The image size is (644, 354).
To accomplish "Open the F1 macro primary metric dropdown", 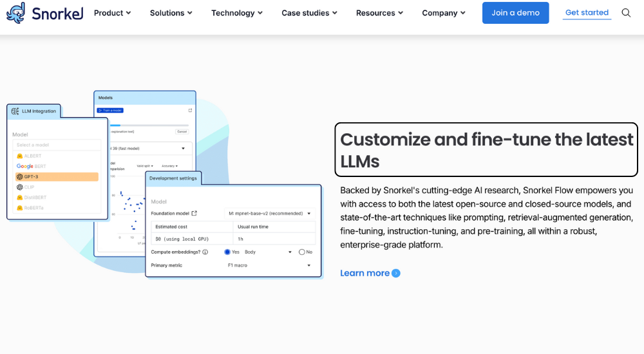I will (x=269, y=265).
